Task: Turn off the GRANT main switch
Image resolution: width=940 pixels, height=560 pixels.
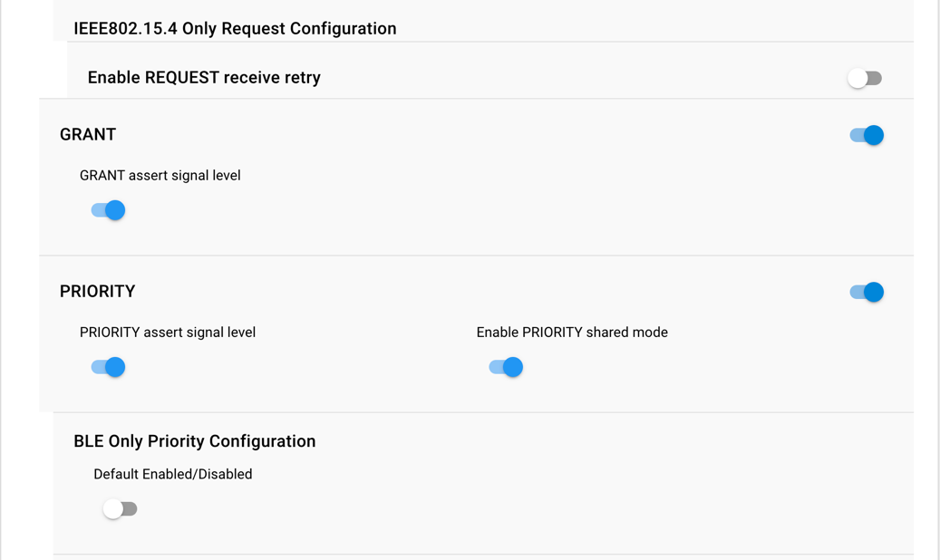Action: pos(867,135)
